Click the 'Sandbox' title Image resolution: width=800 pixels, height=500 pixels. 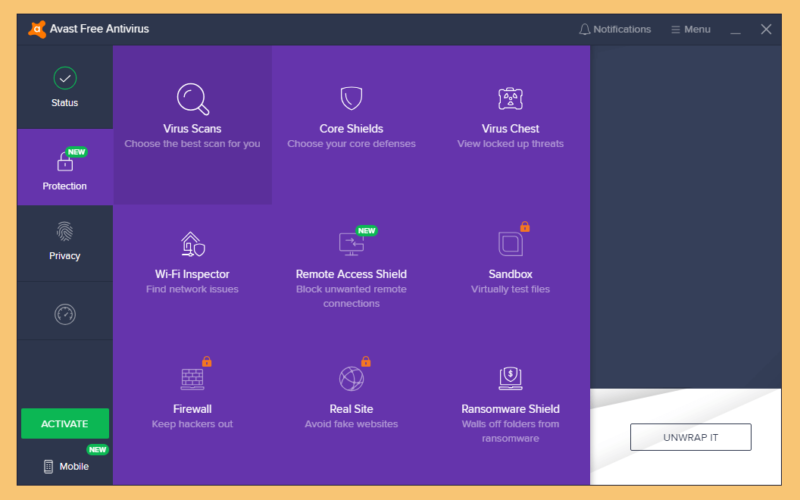click(510, 274)
